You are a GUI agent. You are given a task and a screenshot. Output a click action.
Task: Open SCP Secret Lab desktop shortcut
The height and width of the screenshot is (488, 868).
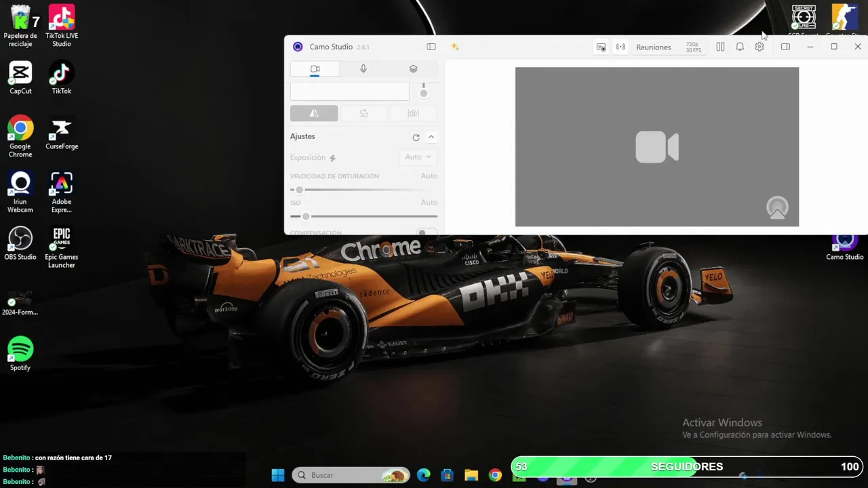pyautogui.click(x=804, y=21)
